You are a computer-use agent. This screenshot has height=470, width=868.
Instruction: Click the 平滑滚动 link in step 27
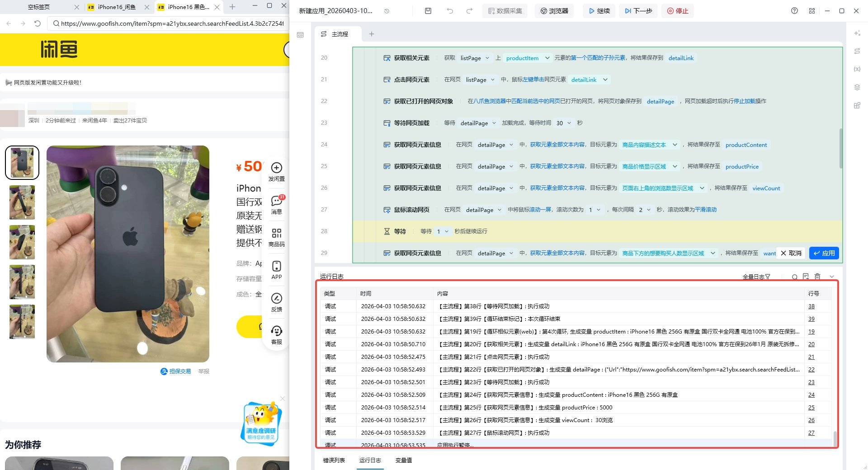point(706,210)
